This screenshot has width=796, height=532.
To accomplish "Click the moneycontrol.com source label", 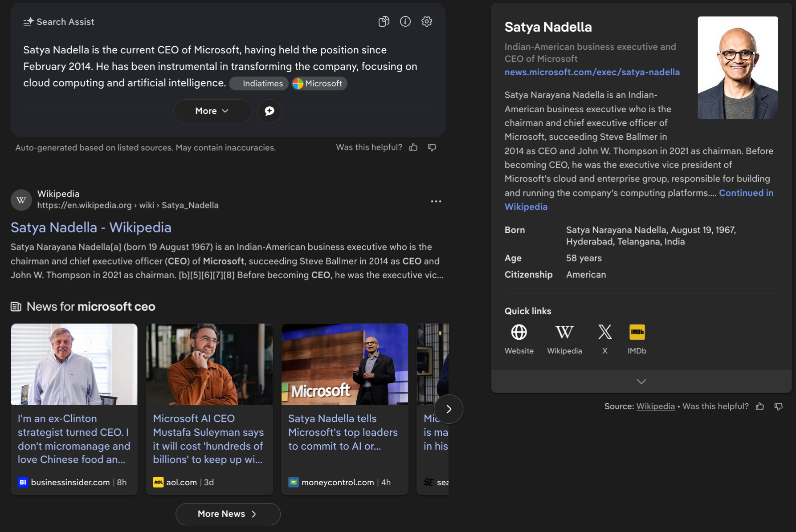I will (x=338, y=482).
